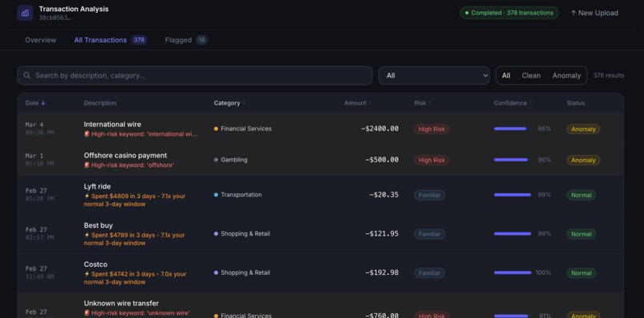Click the Offshore casino payment description
644x318 pixels.
pos(125,155)
